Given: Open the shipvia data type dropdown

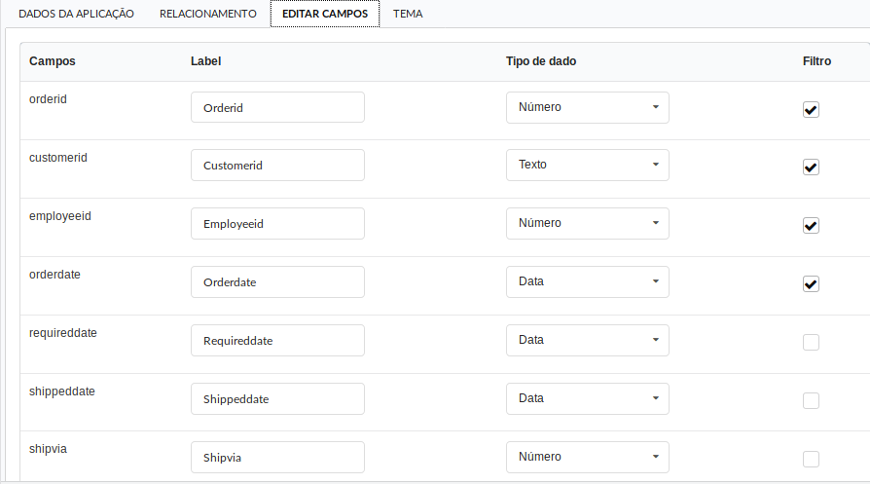Looking at the screenshot, I should tap(588, 457).
